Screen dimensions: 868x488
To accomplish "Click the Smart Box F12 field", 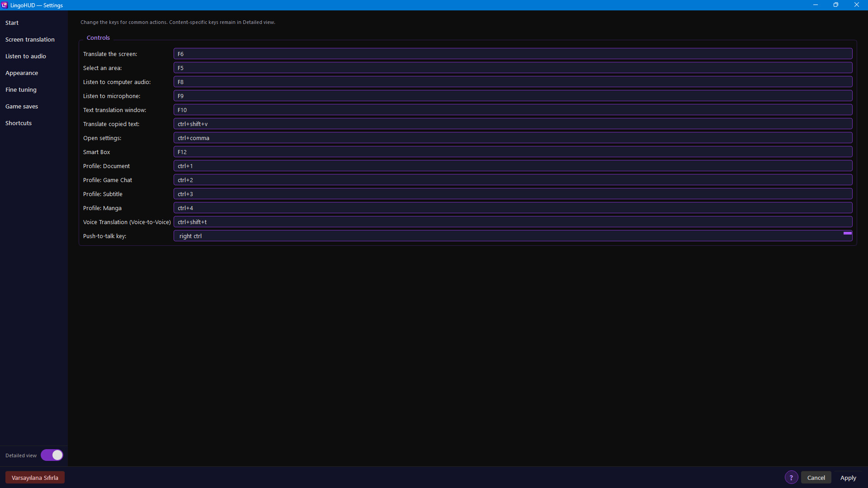I will (513, 152).
